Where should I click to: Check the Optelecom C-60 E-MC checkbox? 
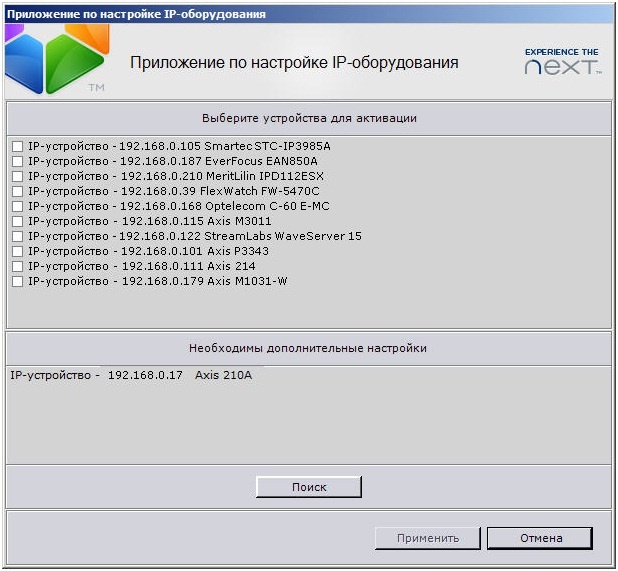[17, 206]
